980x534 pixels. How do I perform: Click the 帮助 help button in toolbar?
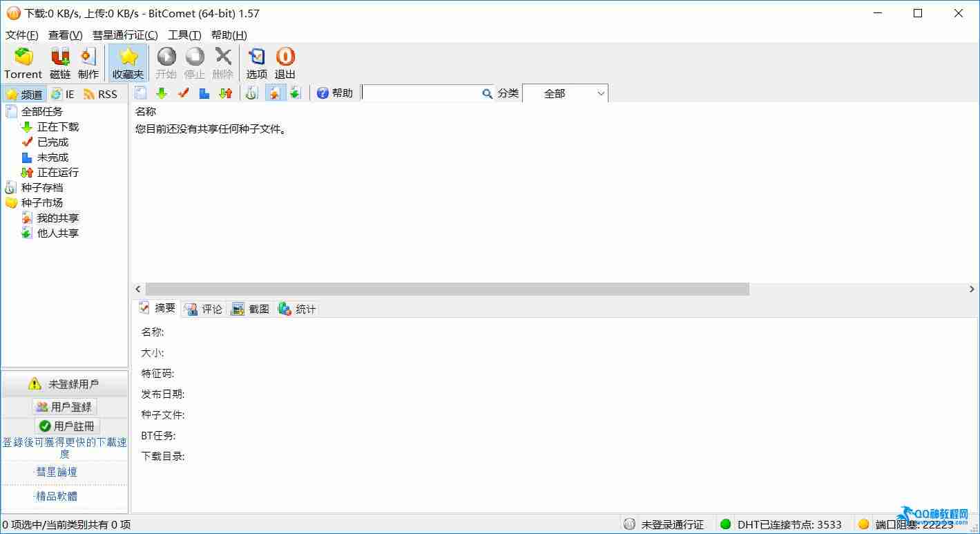click(x=335, y=93)
